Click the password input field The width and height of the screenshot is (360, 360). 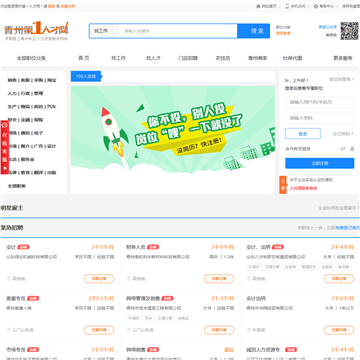(x=320, y=118)
